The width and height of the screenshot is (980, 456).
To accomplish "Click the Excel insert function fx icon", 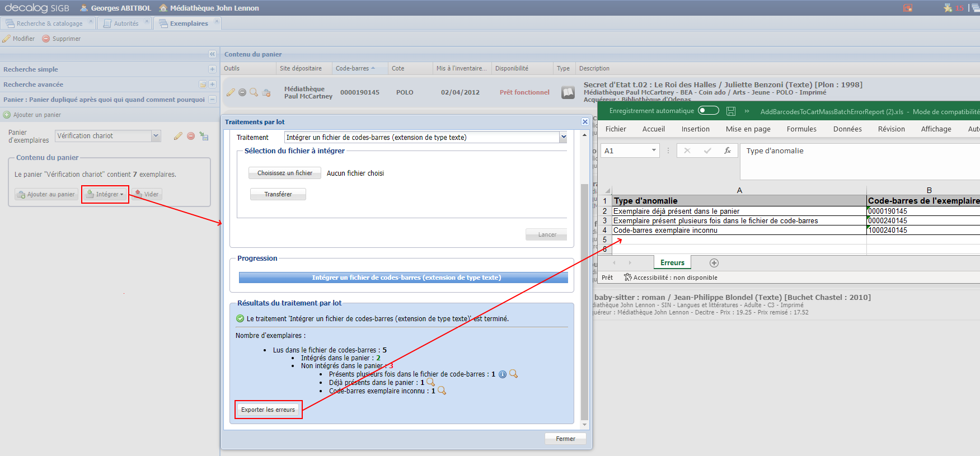I will coord(728,151).
